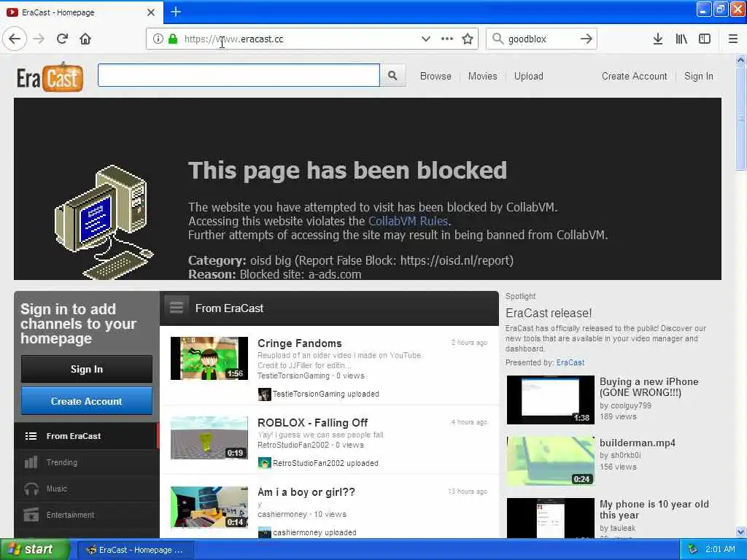Click Sign In link in header
The image size is (747, 560).
pyautogui.click(x=698, y=76)
